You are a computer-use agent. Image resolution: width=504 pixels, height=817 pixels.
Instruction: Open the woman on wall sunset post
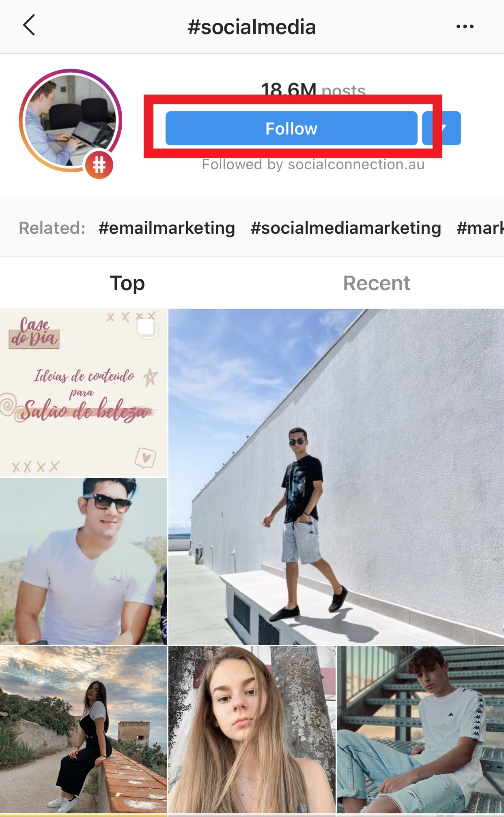(x=84, y=731)
